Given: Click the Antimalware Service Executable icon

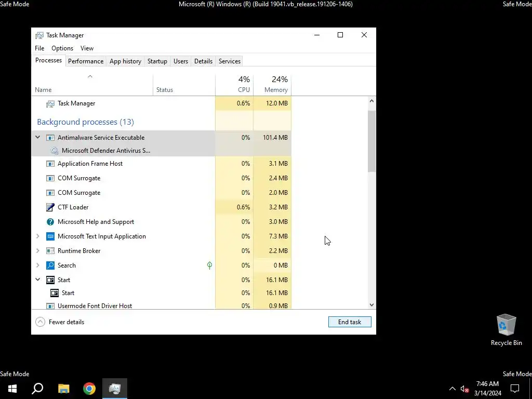Looking at the screenshot, I should click(x=50, y=138).
